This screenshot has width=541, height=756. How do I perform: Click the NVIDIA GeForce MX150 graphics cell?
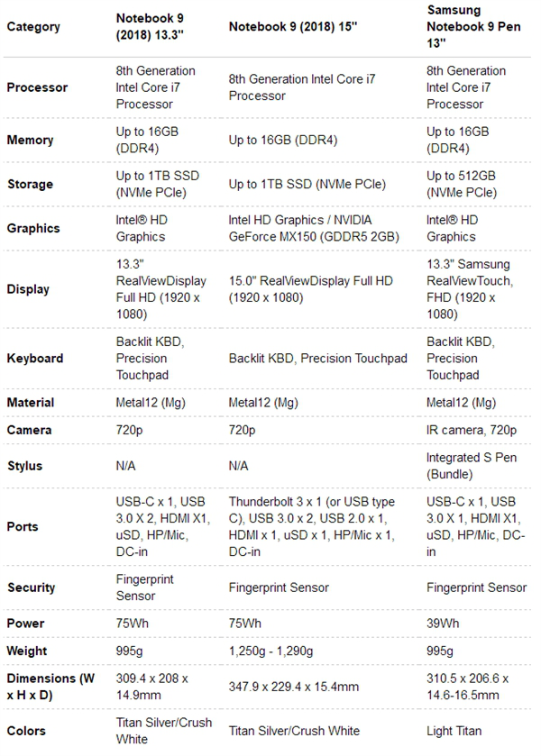[314, 228]
